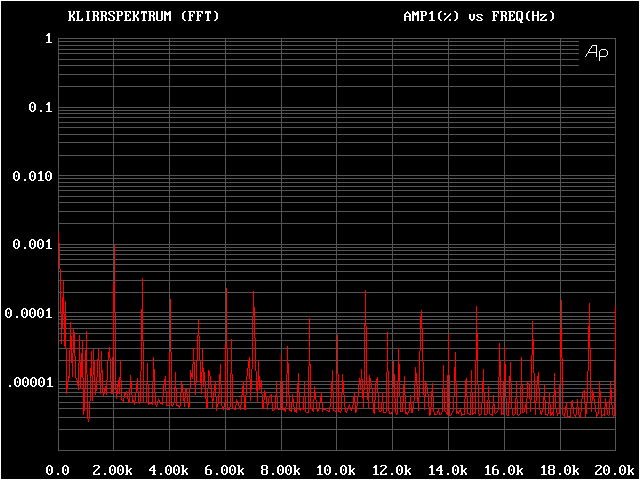Click the 8.00k frequency axis label
Screen dimensions: 640x480
pyautogui.click(x=282, y=469)
